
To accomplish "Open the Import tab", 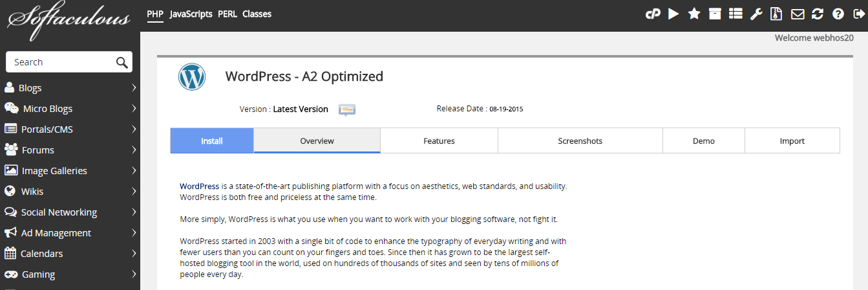I will [x=792, y=141].
